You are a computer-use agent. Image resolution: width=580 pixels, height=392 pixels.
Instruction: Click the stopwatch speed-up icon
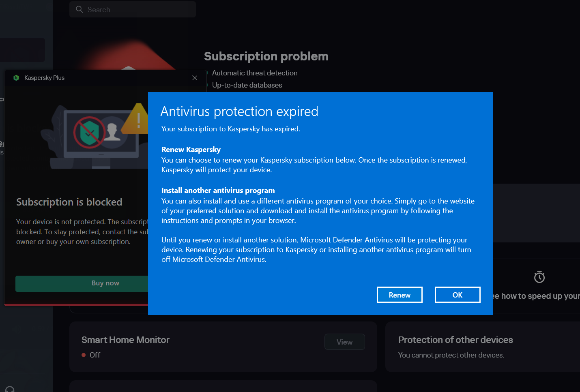[539, 277]
